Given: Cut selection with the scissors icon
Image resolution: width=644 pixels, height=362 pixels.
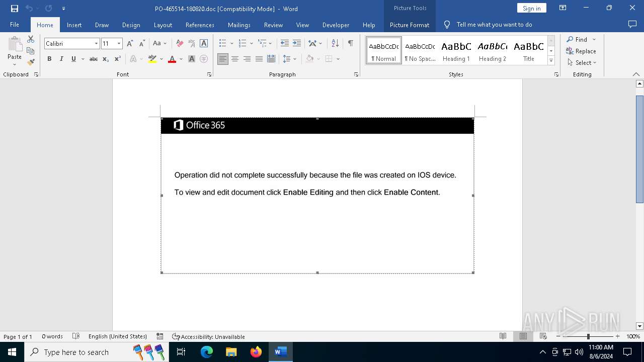Looking at the screenshot, I should pyautogui.click(x=31, y=39).
